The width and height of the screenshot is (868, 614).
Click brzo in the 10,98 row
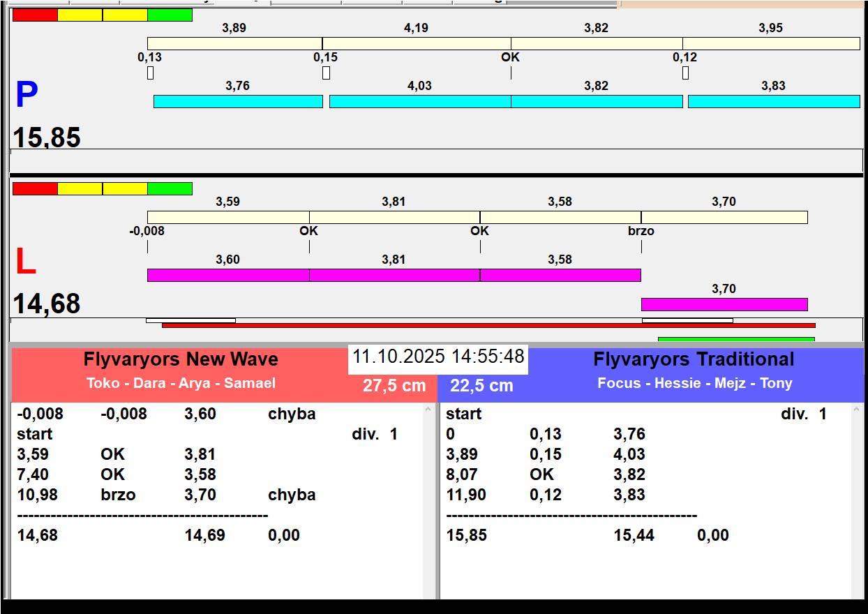(x=118, y=495)
